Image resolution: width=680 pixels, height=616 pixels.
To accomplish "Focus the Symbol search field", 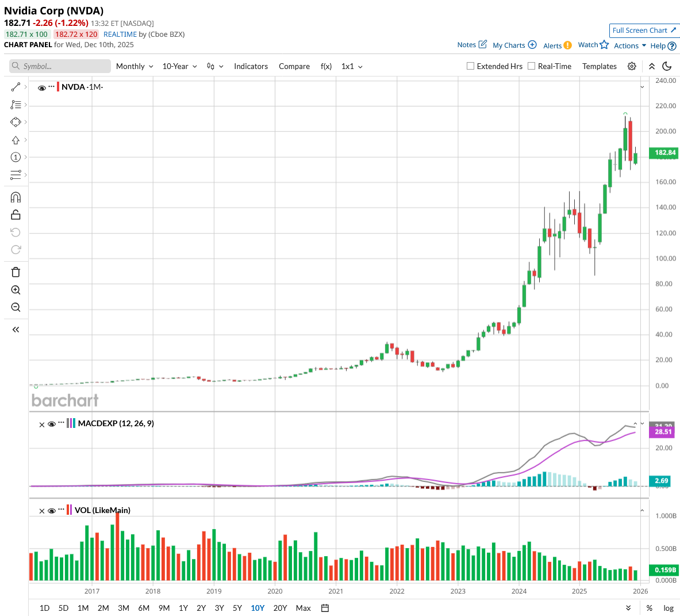I will coord(60,66).
